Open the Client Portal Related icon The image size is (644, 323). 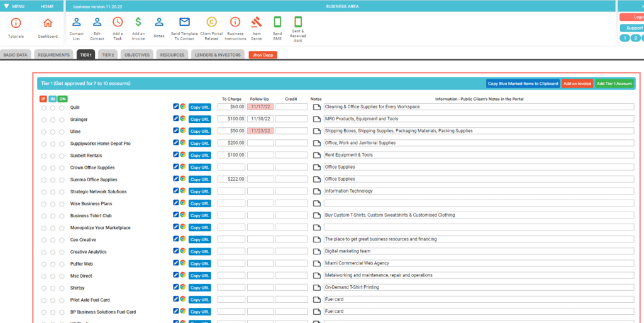pos(211,22)
